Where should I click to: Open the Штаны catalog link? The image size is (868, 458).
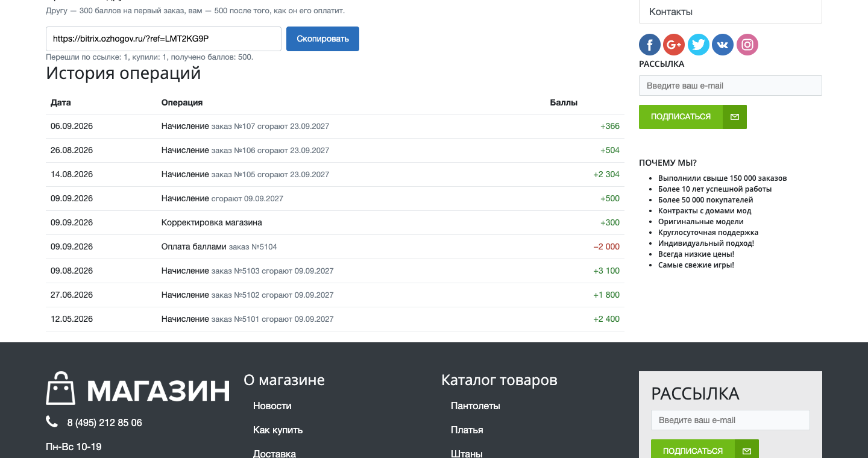(x=467, y=454)
